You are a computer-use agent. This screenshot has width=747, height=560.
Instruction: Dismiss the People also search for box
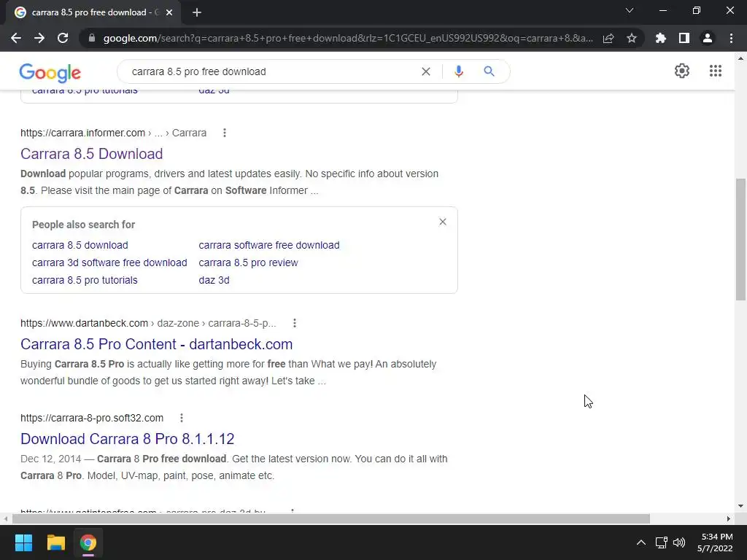click(443, 222)
